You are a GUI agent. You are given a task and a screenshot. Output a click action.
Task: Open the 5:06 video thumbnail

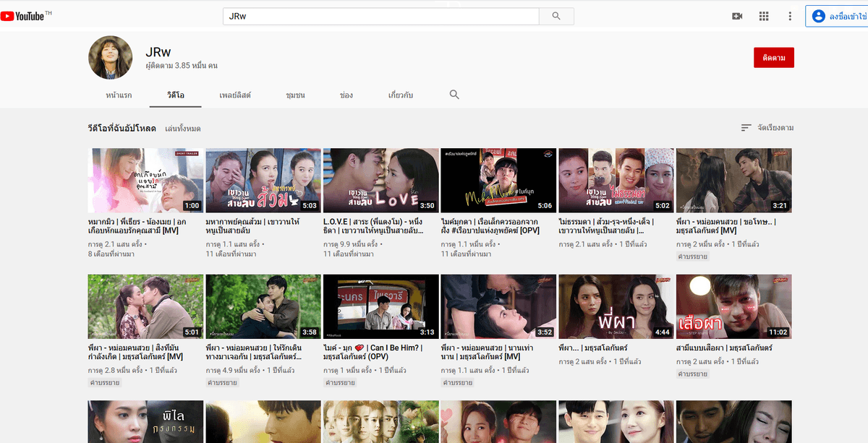coord(498,181)
